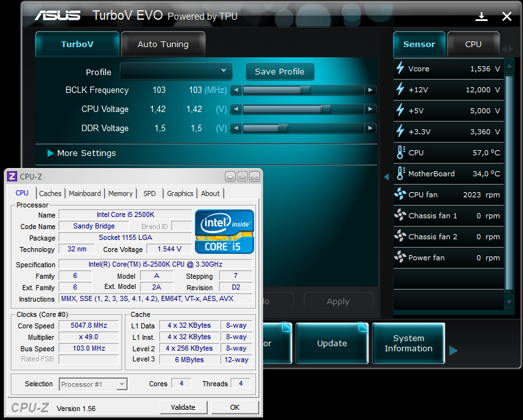Click the Chassis fan 1 icon
Viewport: 523px width, 420px height.
(400, 215)
